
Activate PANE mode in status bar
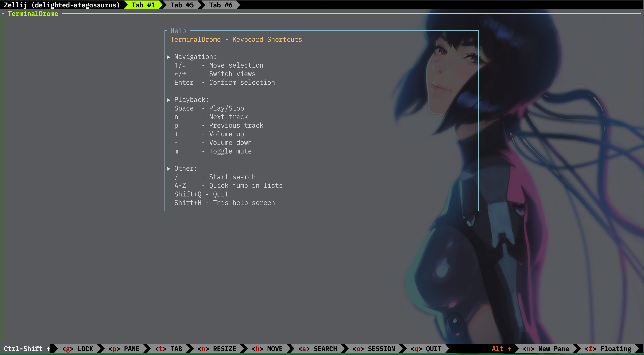(124, 349)
